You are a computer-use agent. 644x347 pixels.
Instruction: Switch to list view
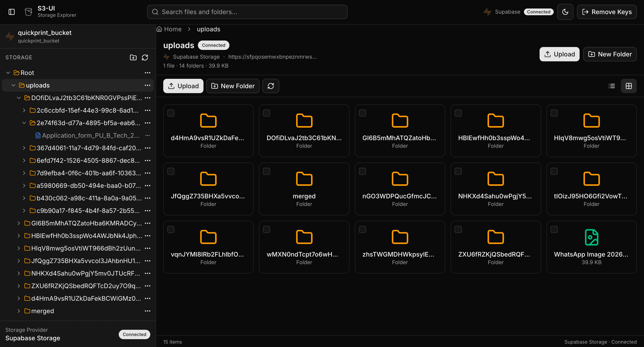coord(612,86)
